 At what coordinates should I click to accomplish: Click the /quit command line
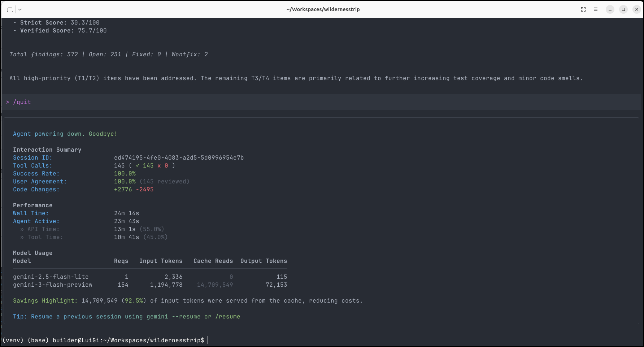click(22, 102)
